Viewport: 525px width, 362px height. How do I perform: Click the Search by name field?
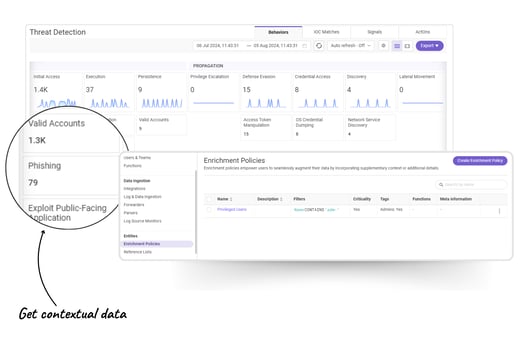pos(471,185)
